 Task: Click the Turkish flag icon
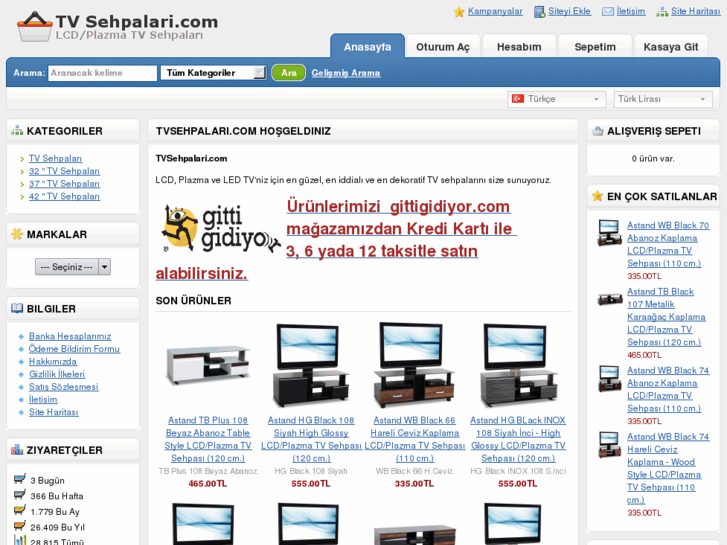pyautogui.click(x=517, y=99)
